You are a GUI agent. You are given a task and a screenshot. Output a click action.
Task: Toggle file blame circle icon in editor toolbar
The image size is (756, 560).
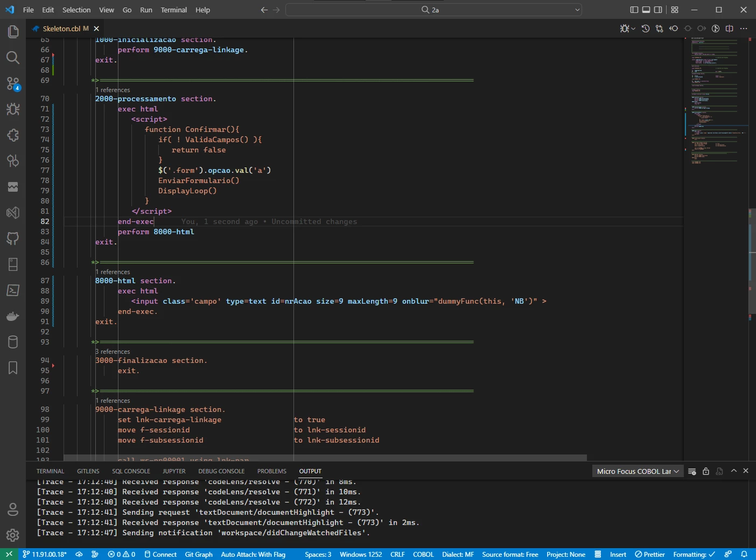(716, 29)
